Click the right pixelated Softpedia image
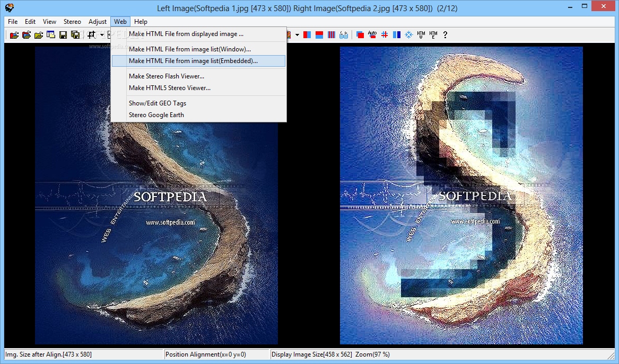The image size is (619, 364). coord(461,195)
